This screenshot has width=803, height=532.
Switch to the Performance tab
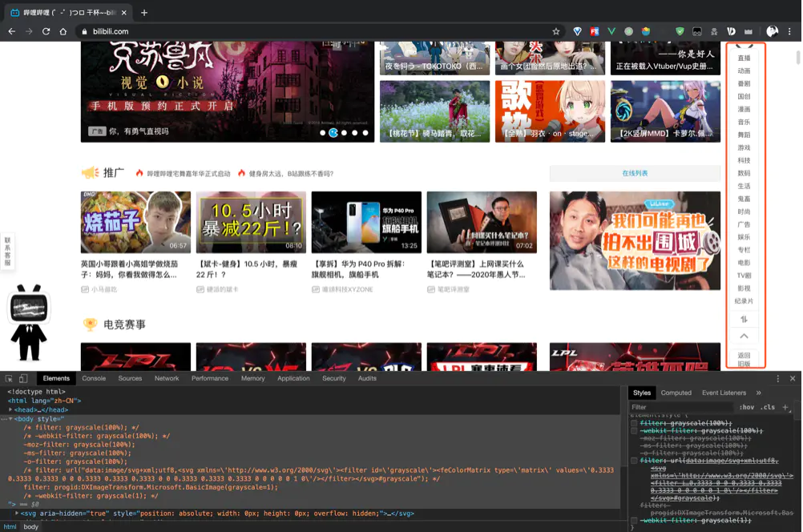[210, 378]
